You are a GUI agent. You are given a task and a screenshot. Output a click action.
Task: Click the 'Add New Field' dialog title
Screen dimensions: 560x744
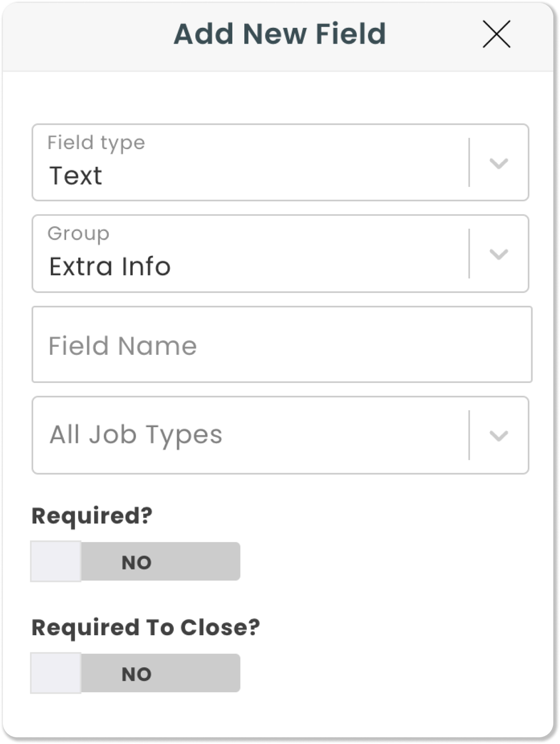(x=280, y=34)
